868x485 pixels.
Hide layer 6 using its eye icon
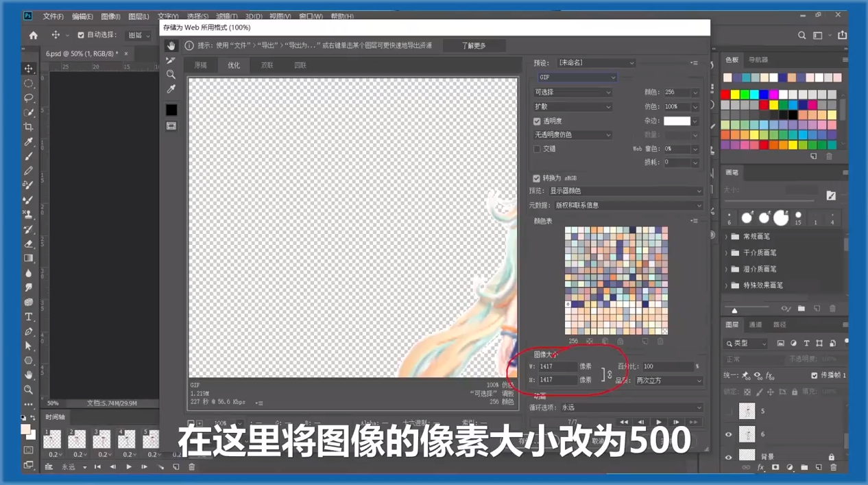728,434
